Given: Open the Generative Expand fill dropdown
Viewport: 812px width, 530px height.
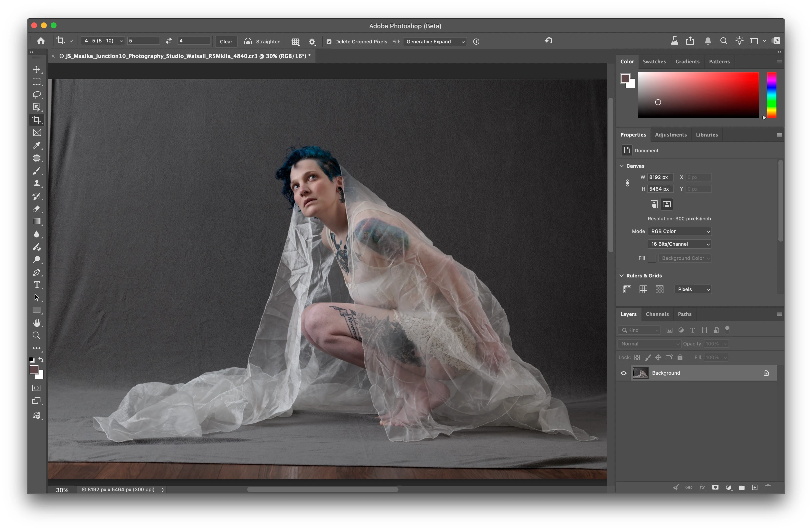Looking at the screenshot, I should (x=435, y=42).
